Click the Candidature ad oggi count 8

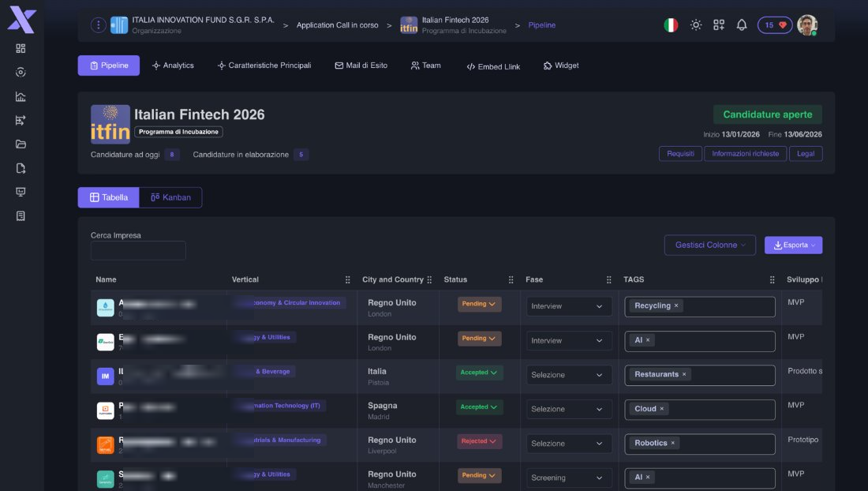click(x=171, y=155)
